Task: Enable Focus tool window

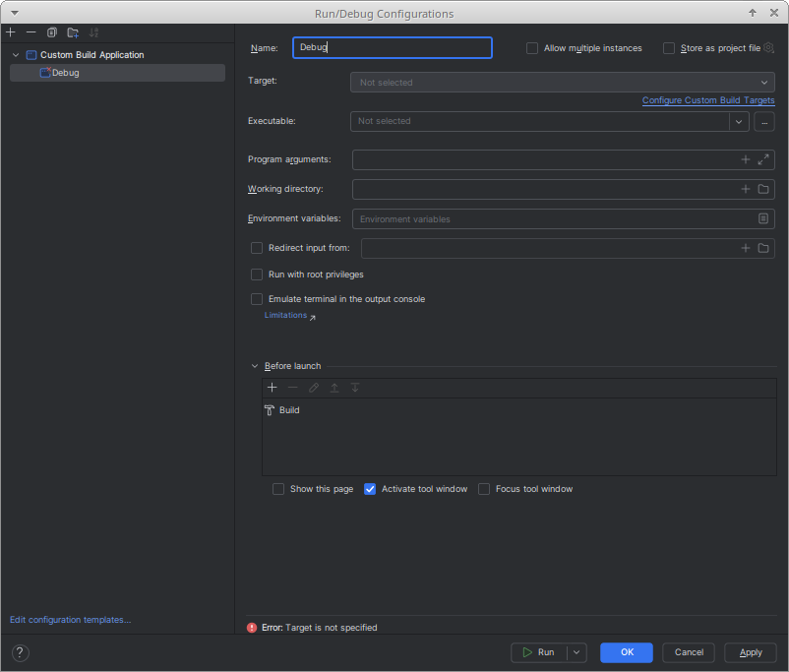Action: (484, 489)
